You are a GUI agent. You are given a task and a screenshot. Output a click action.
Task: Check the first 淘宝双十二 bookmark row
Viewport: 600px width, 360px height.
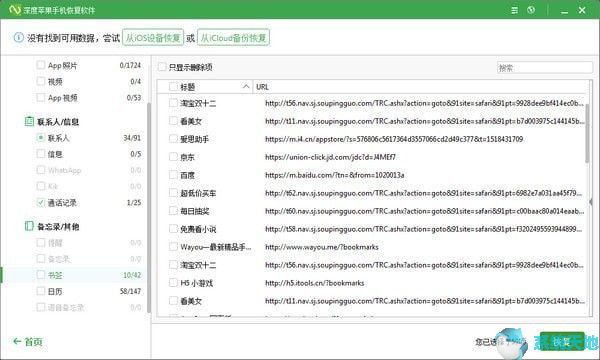pyautogui.click(x=173, y=103)
